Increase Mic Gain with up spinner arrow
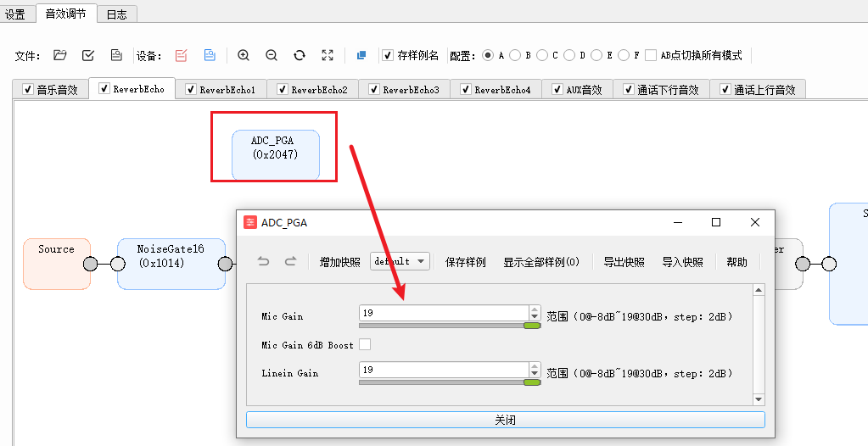868x446 pixels. 535,309
